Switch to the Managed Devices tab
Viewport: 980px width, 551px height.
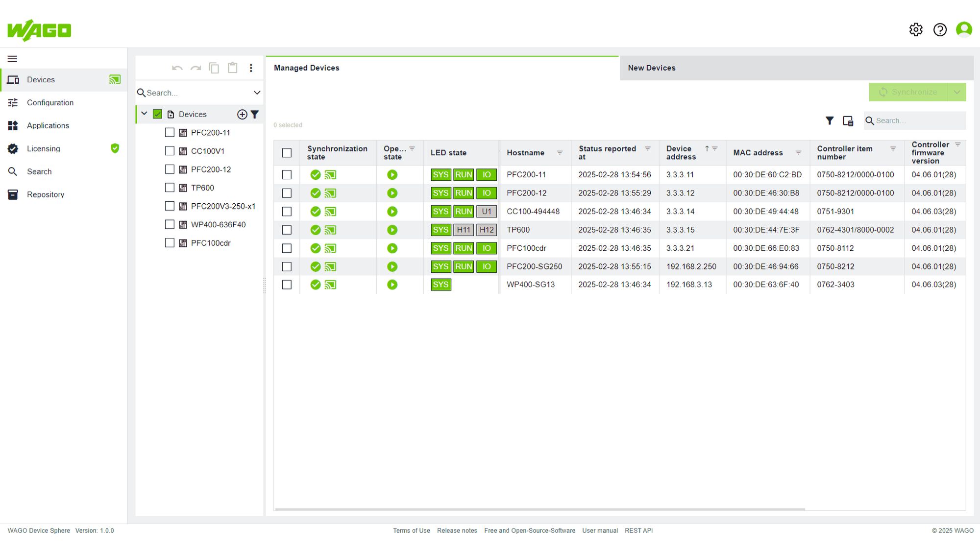(x=442, y=68)
